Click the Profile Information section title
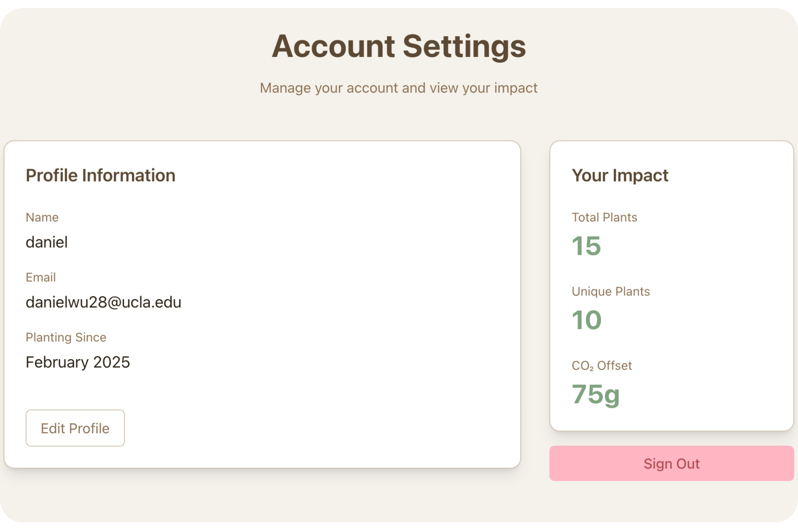This screenshot has width=798, height=532. (100, 175)
